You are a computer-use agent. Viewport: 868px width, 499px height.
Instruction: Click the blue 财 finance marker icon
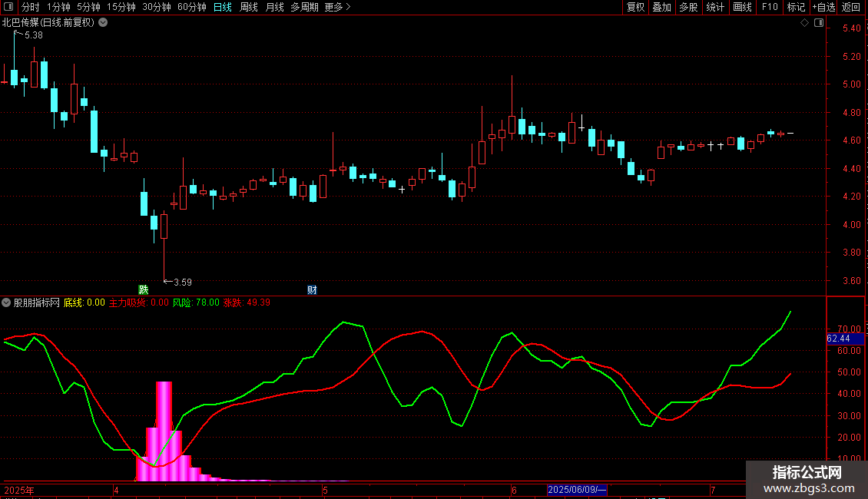[312, 289]
